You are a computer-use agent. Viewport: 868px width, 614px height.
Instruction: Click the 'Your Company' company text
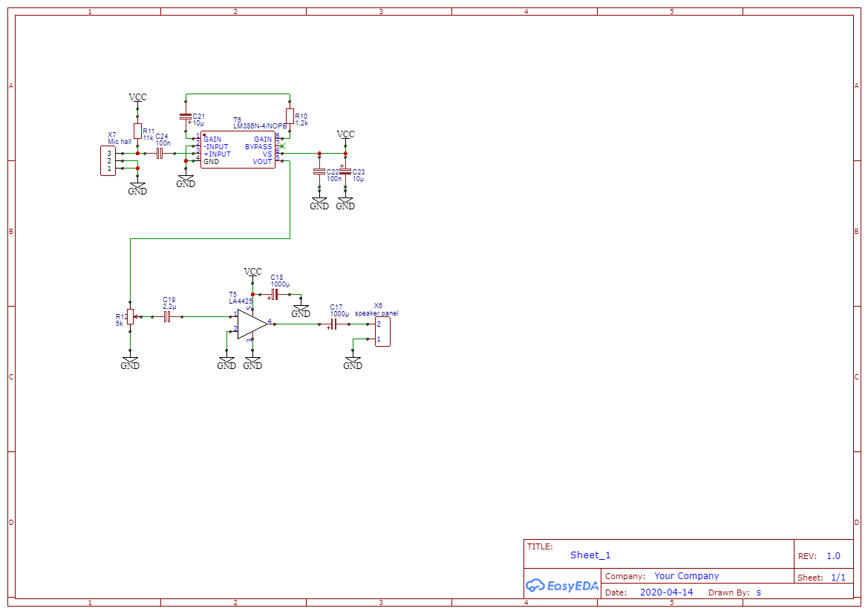click(686, 576)
